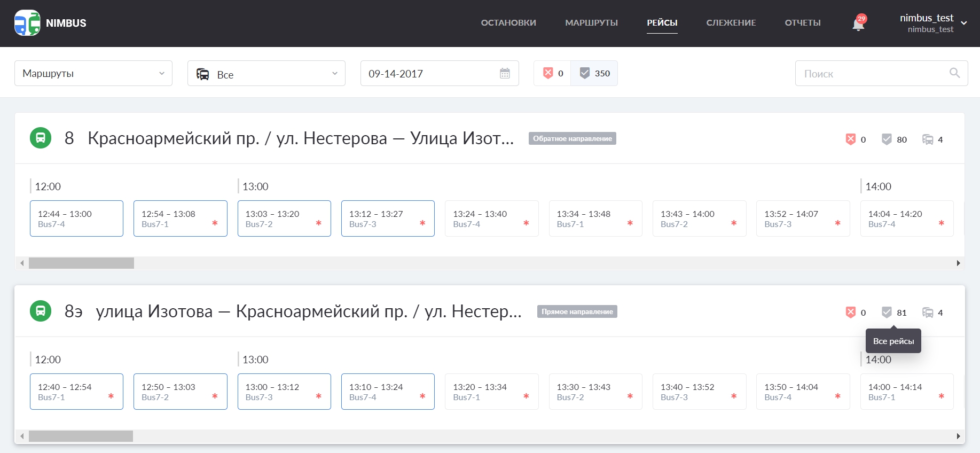980x453 pixels.
Task: Open the nimbus_test user menu
Action: coord(933,23)
